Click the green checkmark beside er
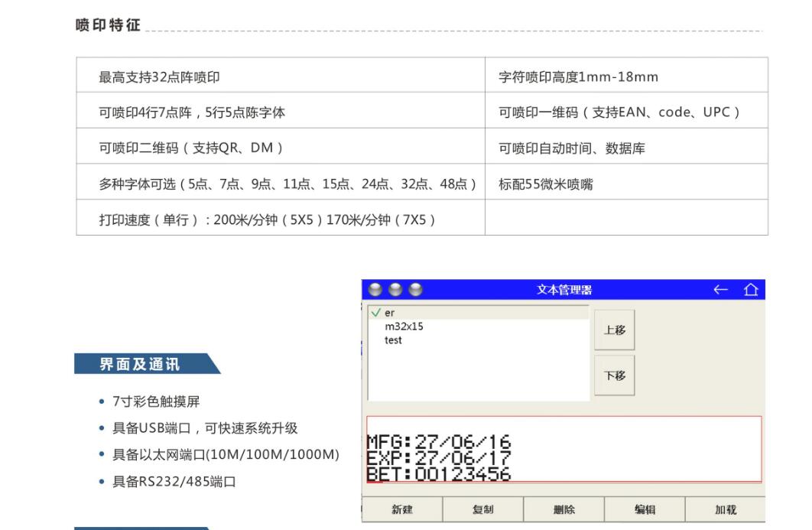 pyautogui.click(x=376, y=312)
